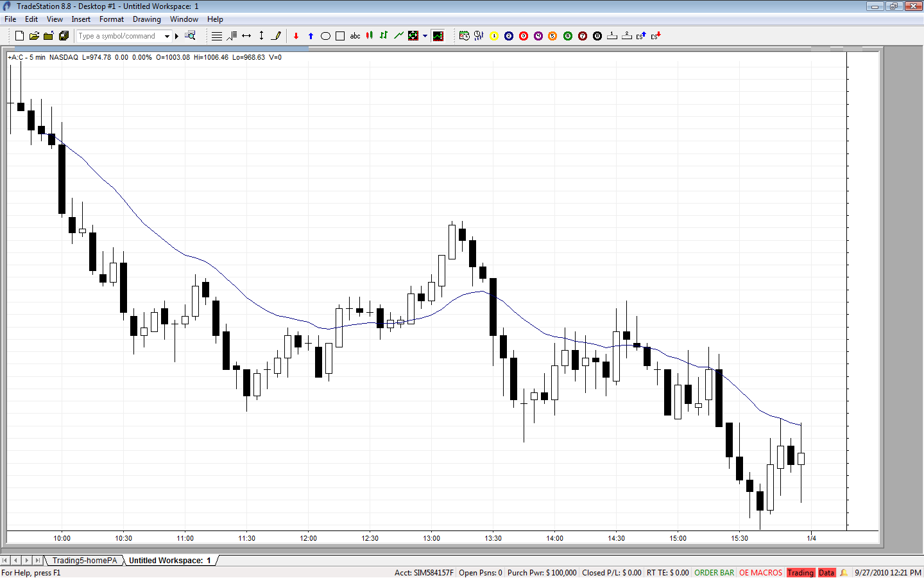
Task: Select the rectangle drawing tool
Action: click(x=340, y=36)
